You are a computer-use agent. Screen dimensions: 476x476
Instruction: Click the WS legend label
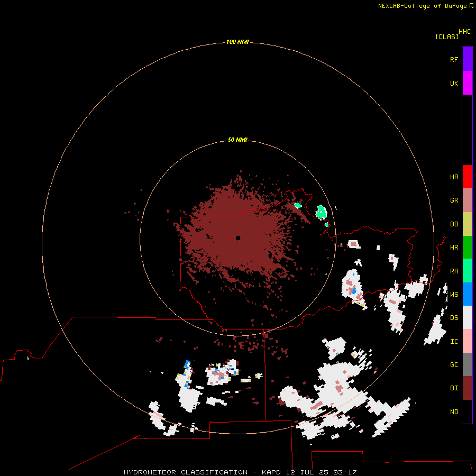coord(454,294)
